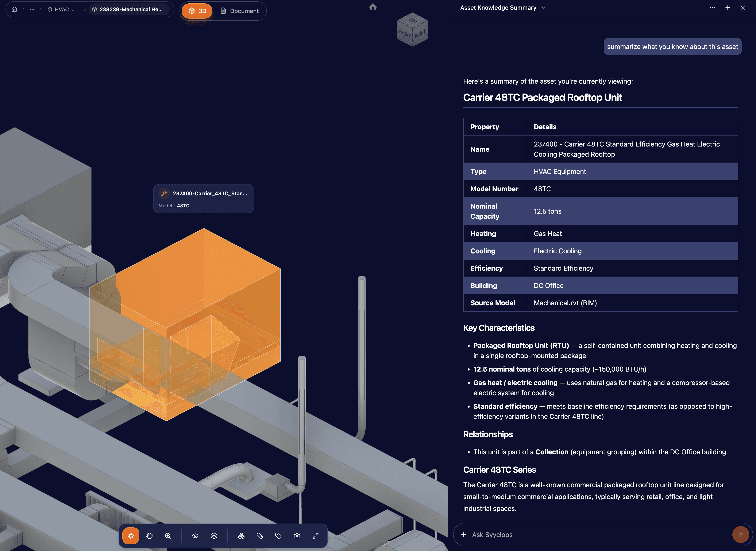
Task: Expand collapsed breadcrumb ellipsis
Action: click(32, 9)
